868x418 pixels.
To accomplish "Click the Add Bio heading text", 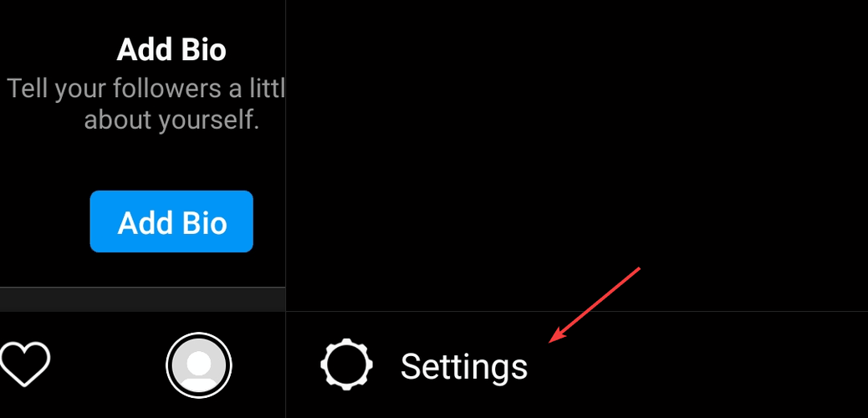I will click(x=171, y=50).
